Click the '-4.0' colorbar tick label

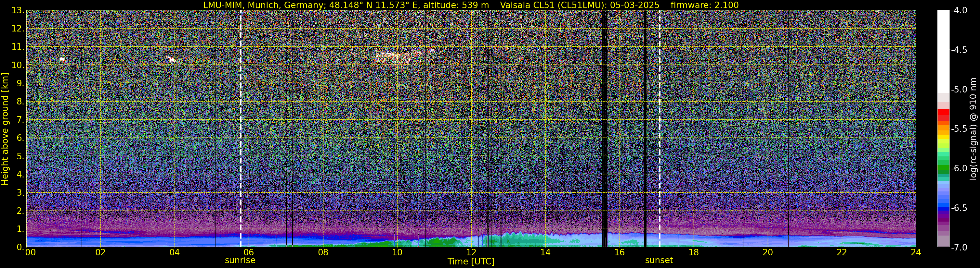[x=959, y=10]
